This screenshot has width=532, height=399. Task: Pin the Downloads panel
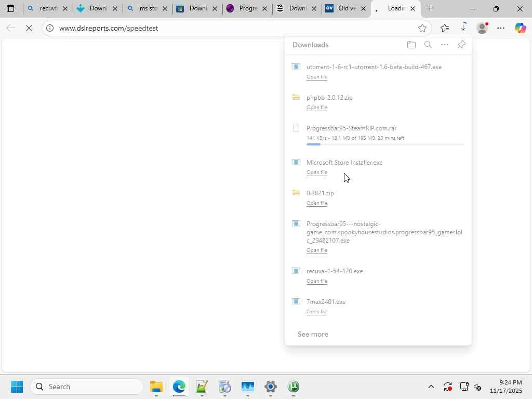(461, 45)
